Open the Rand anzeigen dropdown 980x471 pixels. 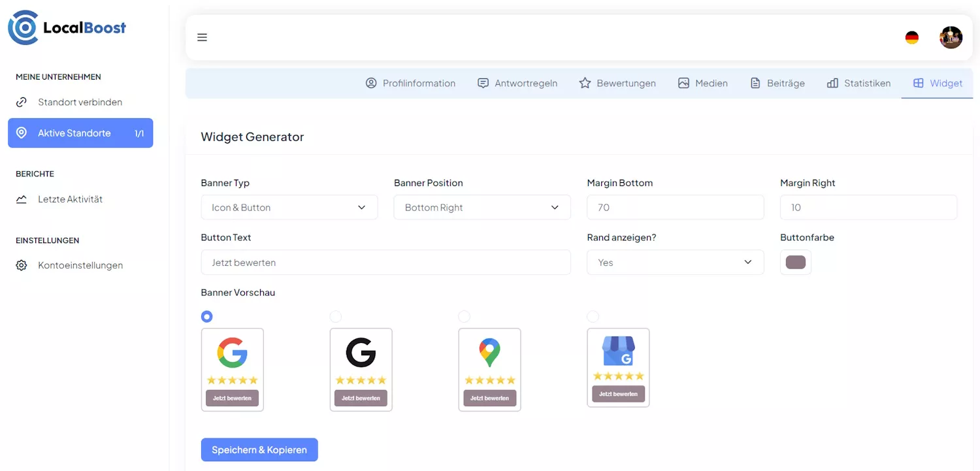(676, 262)
